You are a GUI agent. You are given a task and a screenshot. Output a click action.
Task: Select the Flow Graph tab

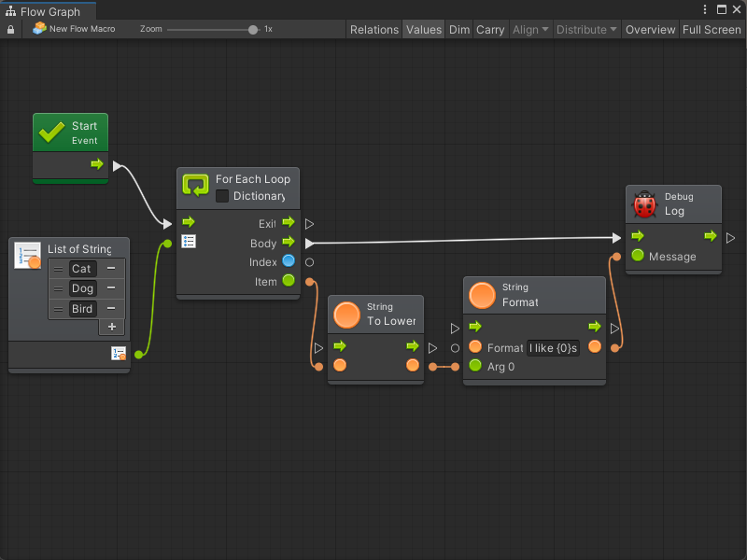pos(49,11)
